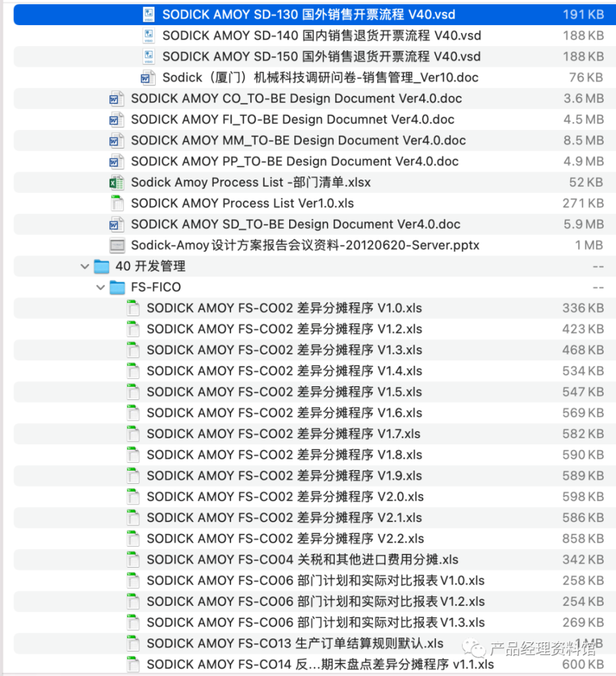Click the Visio icon of SD-130 国外销售开票流程 file
The height and width of the screenshot is (676, 616).
point(149,14)
